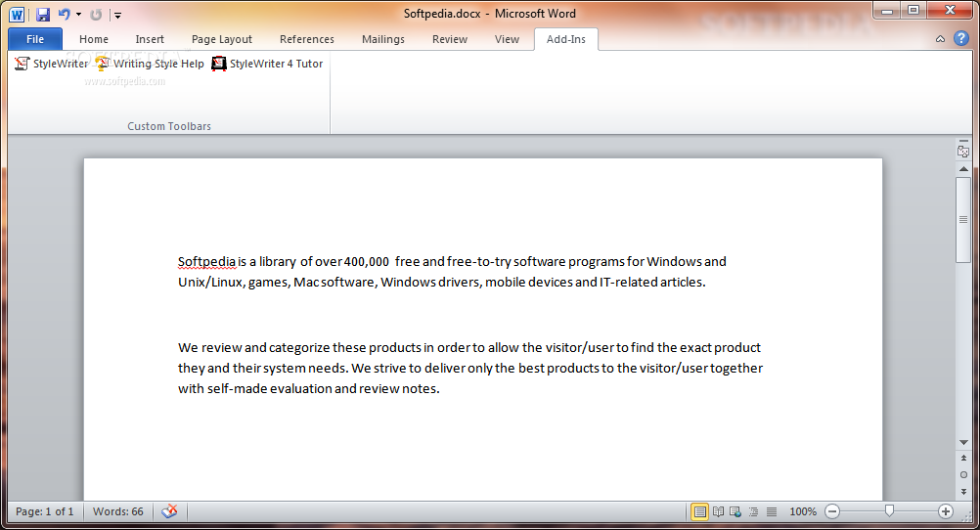The image size is (980, 530).
Task: Undo the last action
Action: [x=64, y=15]
